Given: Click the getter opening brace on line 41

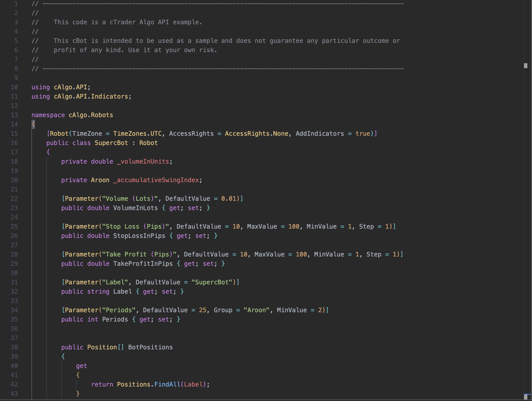Looking at the screenshot, I should [x=78, y=375].
